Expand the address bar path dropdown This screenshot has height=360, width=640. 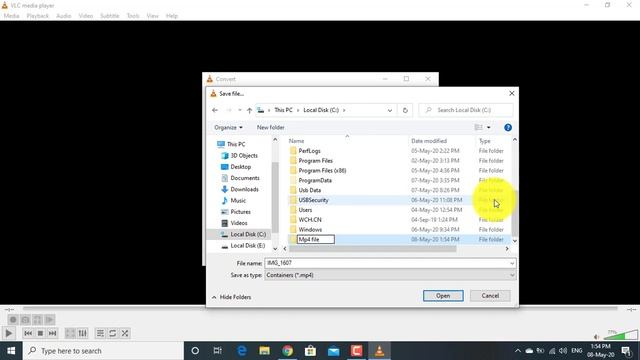pos(390,110)
